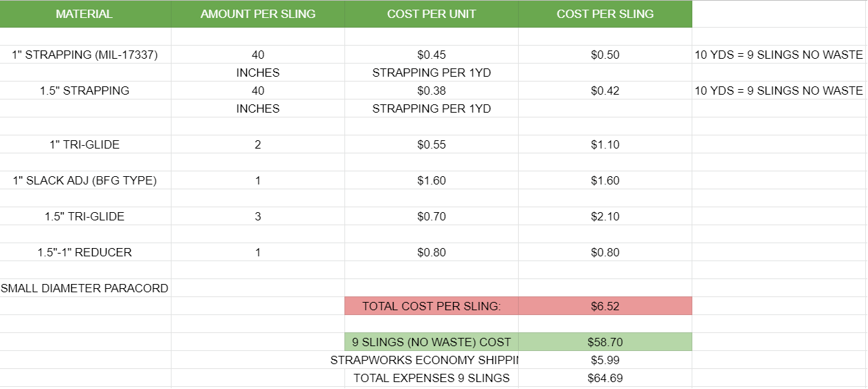Click the COST PER UNIT header cell

[x=432, y=14]
